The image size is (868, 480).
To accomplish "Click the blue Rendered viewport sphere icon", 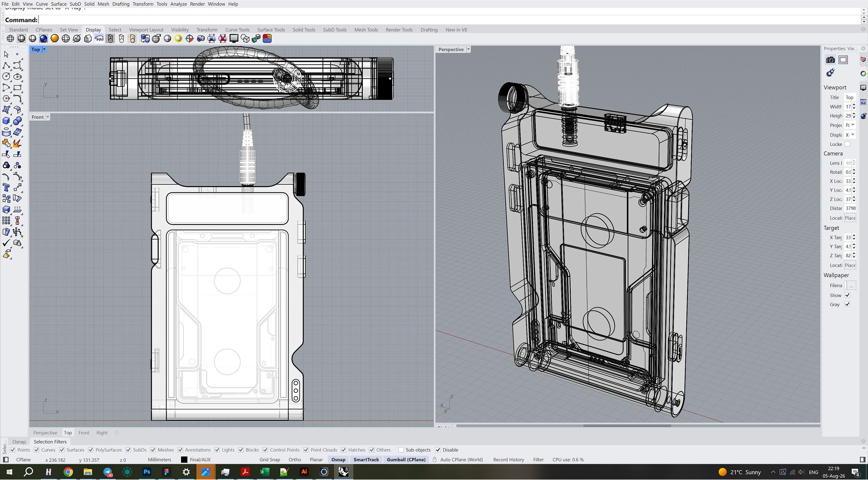I will click(x=43, y=39).
